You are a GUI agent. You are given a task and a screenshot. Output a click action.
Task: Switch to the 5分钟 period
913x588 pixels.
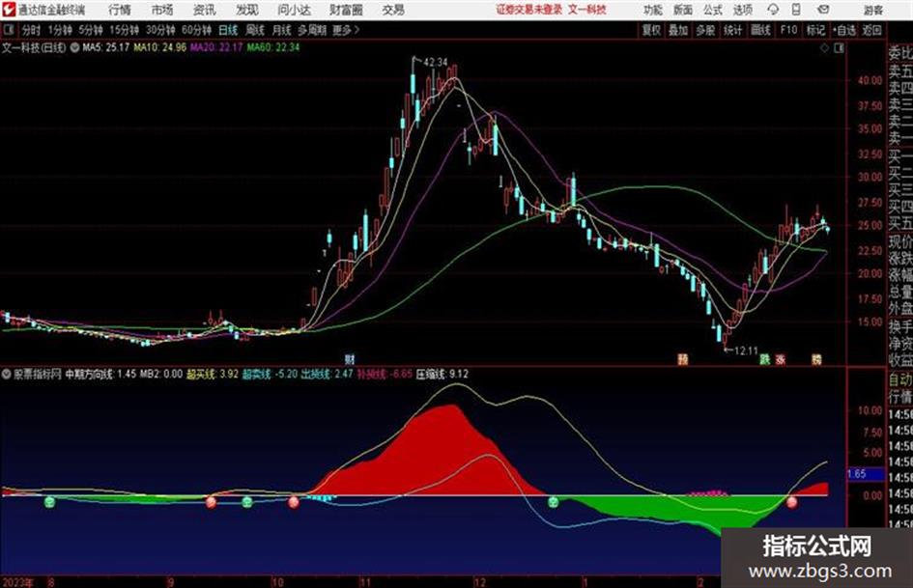90,30
